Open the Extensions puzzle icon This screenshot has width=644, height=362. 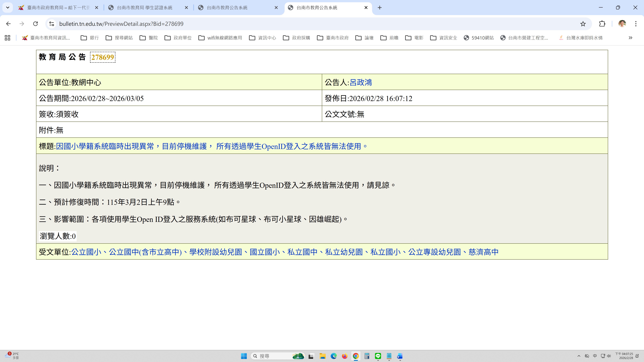602,24
